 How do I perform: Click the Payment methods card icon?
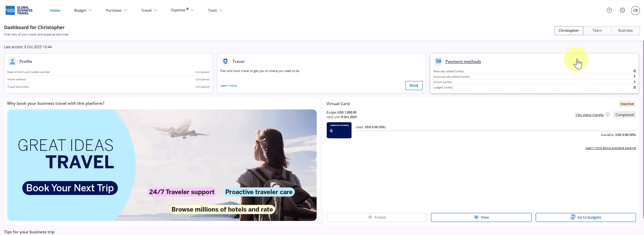[438, 61]
